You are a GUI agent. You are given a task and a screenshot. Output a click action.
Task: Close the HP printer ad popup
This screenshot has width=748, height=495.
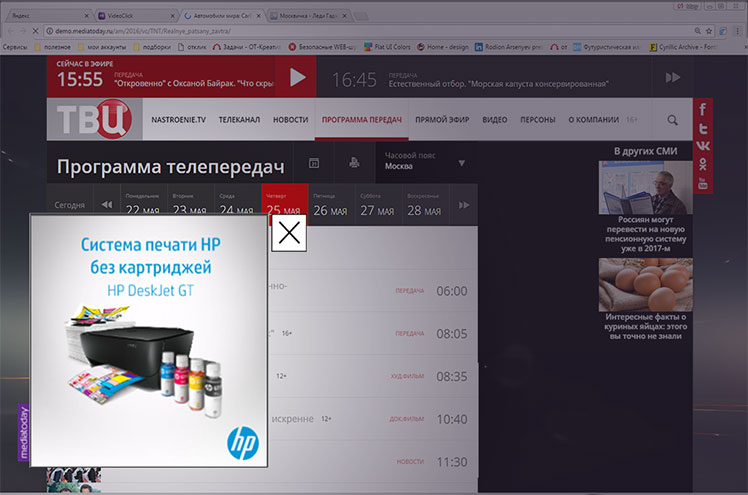289,233
